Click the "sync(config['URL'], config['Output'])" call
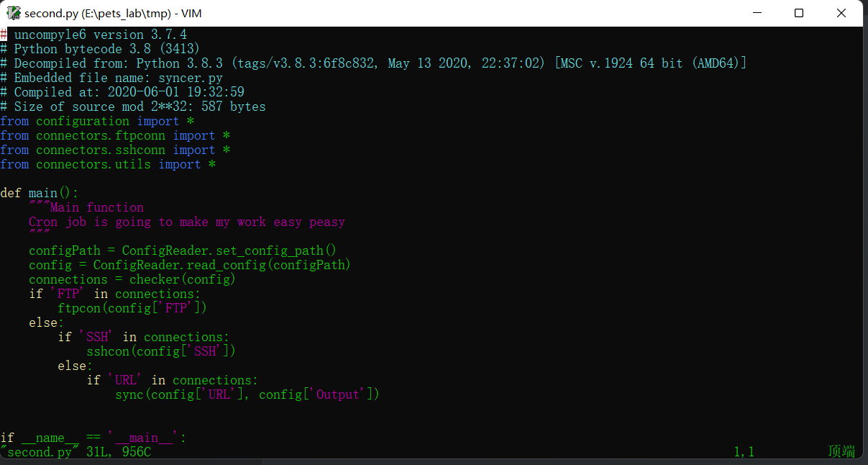This screenshot has height=465, width=868. tap(247, 394)
